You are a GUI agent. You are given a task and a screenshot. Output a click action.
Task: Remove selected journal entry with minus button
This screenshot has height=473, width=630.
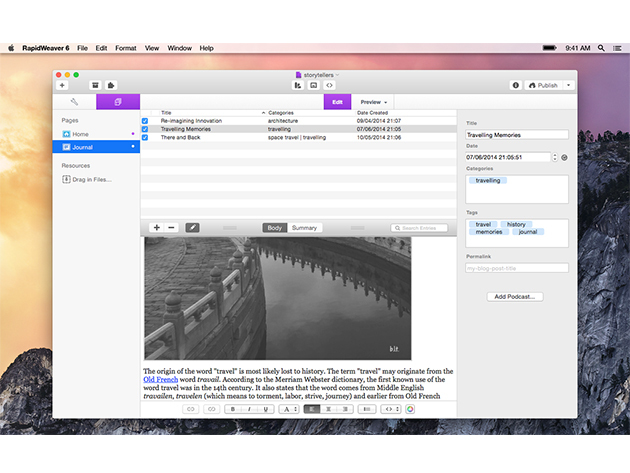point(171,227)
